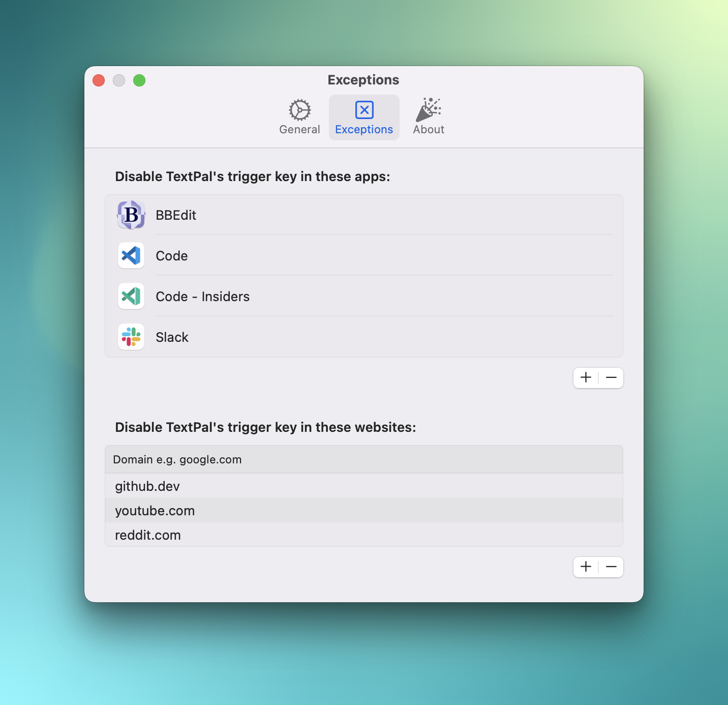Select the reddit.com domain row

tap(148, 535)
